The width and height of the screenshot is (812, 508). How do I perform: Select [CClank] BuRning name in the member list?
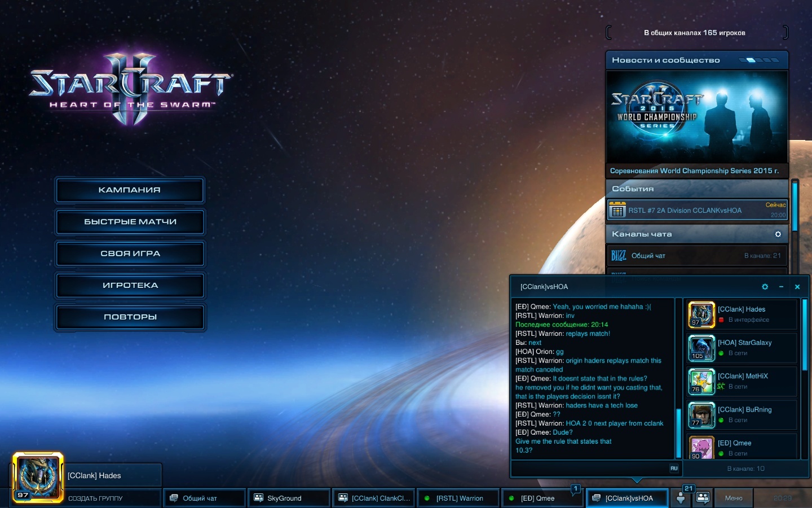(744, 410)
